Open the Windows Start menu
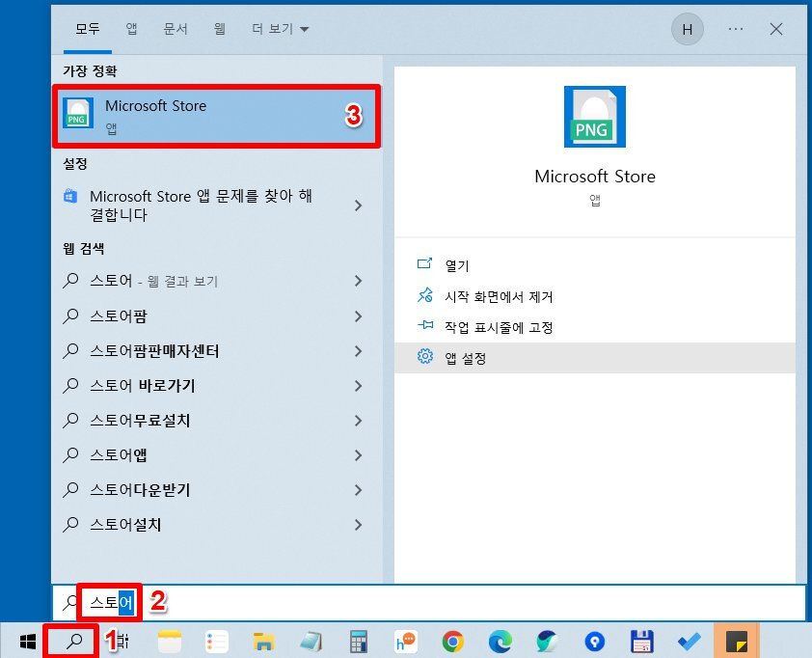 coord(27,642)
